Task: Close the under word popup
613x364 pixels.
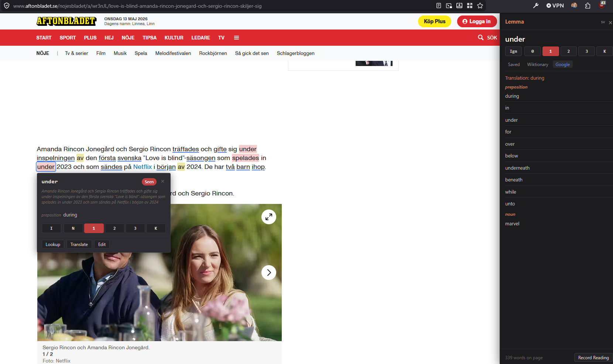Action: [x=162, y=181]
